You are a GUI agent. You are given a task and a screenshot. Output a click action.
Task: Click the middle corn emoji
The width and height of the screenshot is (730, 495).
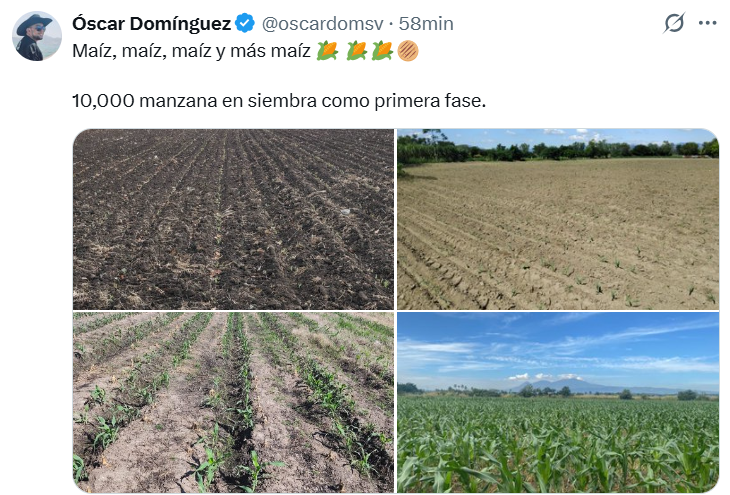click(x=357, y=50)
